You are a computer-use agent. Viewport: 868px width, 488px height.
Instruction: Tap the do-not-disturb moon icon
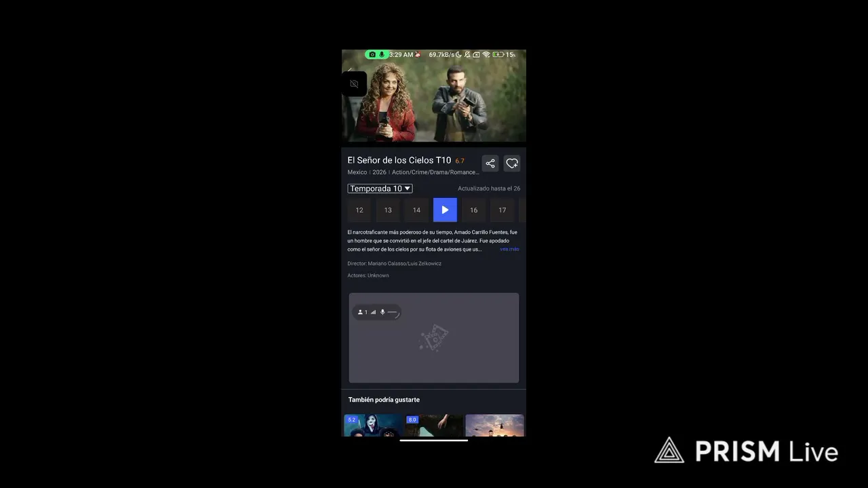click(458, 54)
